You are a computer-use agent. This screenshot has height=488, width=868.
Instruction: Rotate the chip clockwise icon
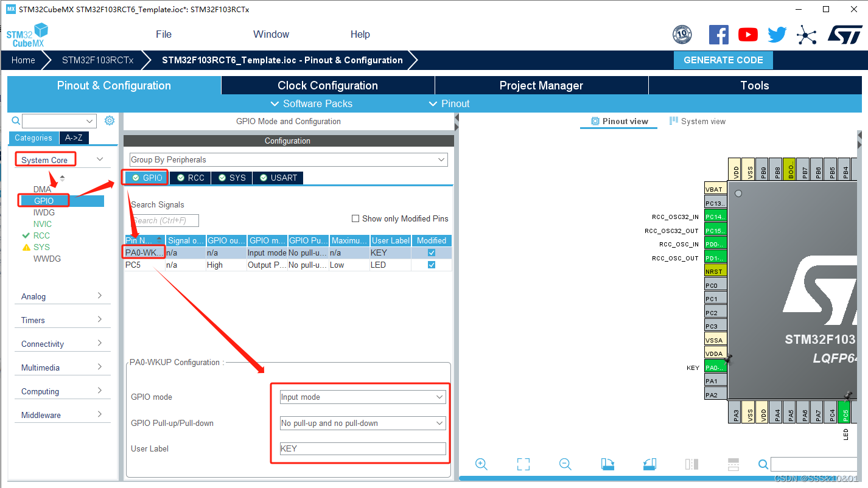607,464
